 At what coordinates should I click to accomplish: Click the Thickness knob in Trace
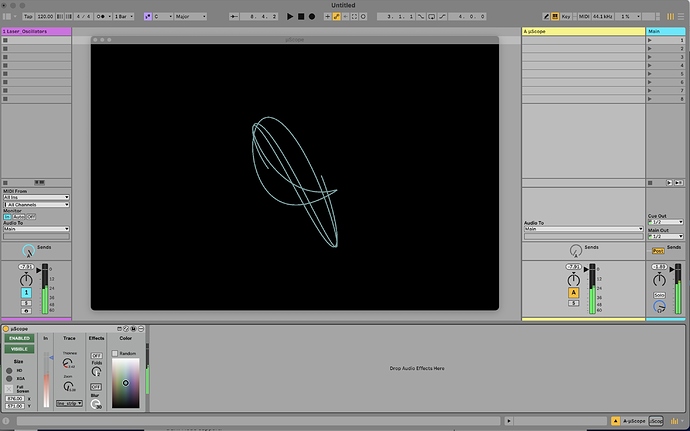point(68,363)
